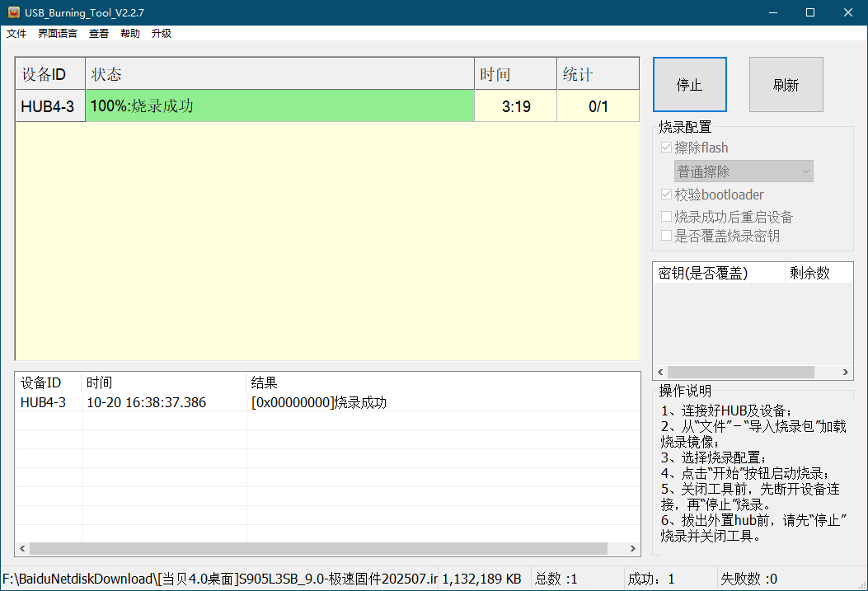Screen dimensions: 868x591
Task: Click right arrow of key panel scrollbar
Action: [845, 372]
